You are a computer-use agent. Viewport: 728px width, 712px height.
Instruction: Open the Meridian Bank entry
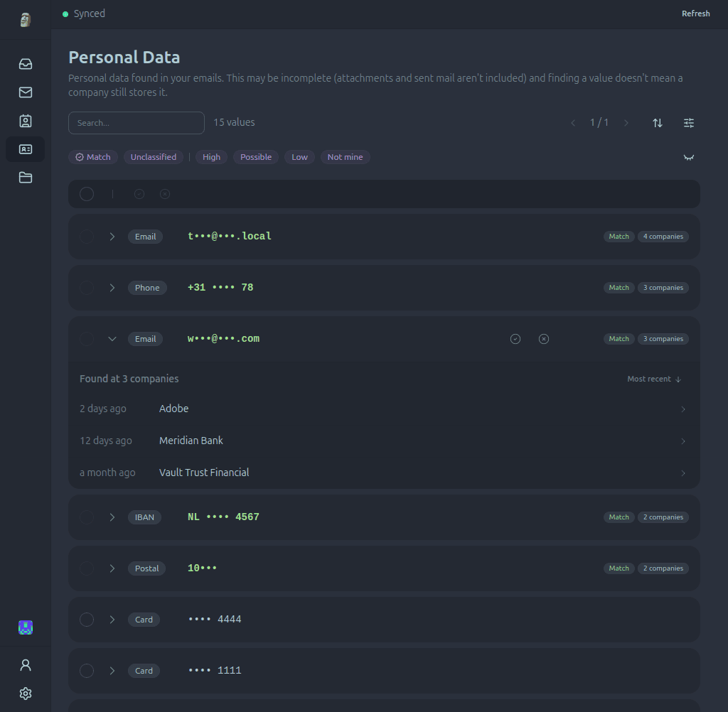point(384,441)
